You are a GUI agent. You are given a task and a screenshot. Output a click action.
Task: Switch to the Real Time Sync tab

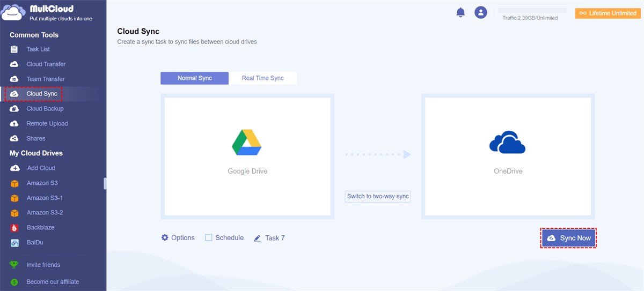[262, 78]
